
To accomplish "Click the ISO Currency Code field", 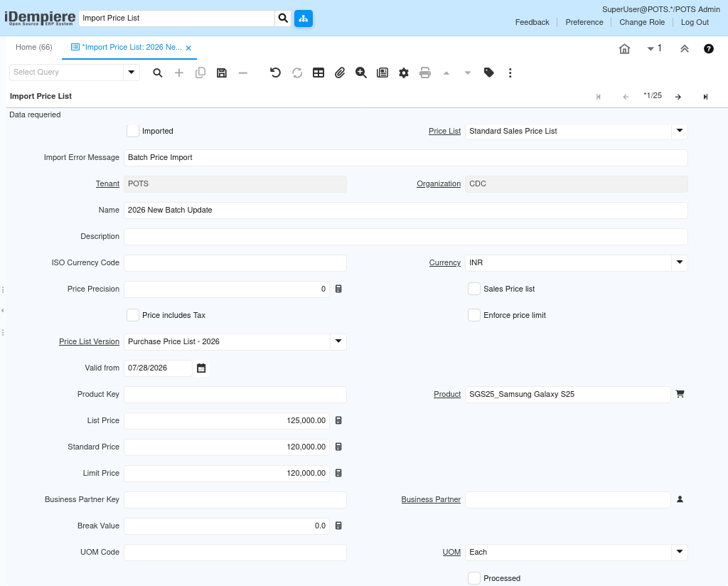I will tap(235, 263).
